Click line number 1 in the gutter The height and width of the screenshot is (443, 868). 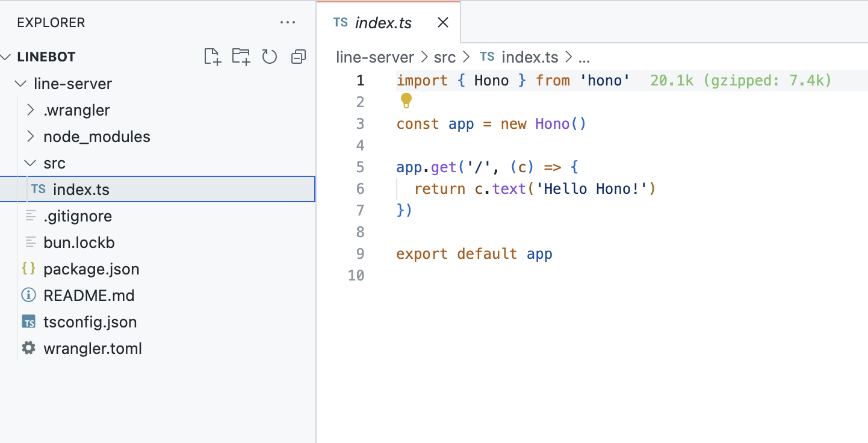click(360, 81)
